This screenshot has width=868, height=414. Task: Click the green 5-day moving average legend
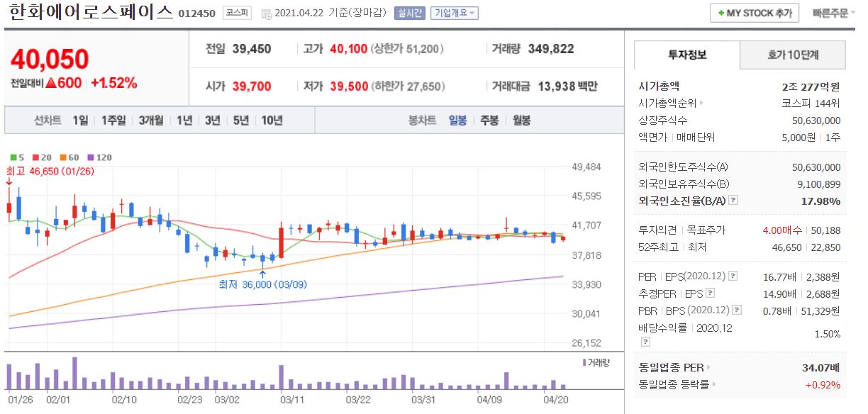pos(18,157)
